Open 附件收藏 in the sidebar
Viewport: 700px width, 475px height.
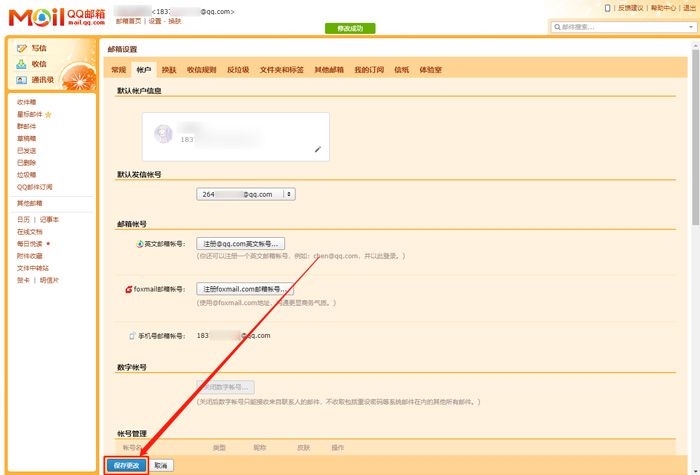click(x=29, y=256)
